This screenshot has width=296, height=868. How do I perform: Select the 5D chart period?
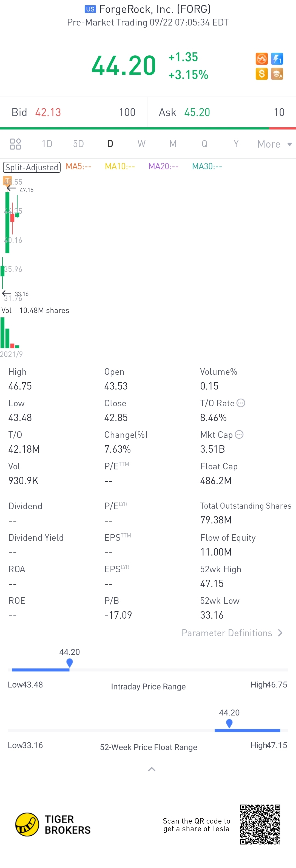(x=78, y=144)
